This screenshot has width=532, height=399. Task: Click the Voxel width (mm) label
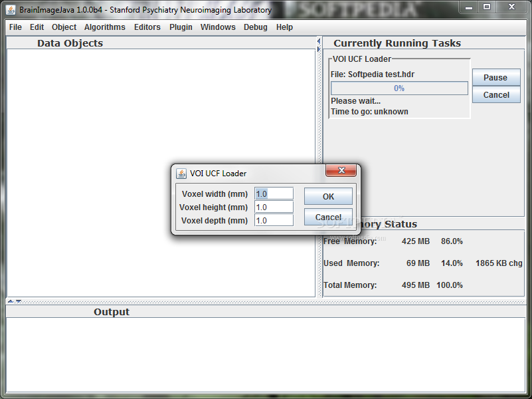pyautogui.click(x=215, y=194)
